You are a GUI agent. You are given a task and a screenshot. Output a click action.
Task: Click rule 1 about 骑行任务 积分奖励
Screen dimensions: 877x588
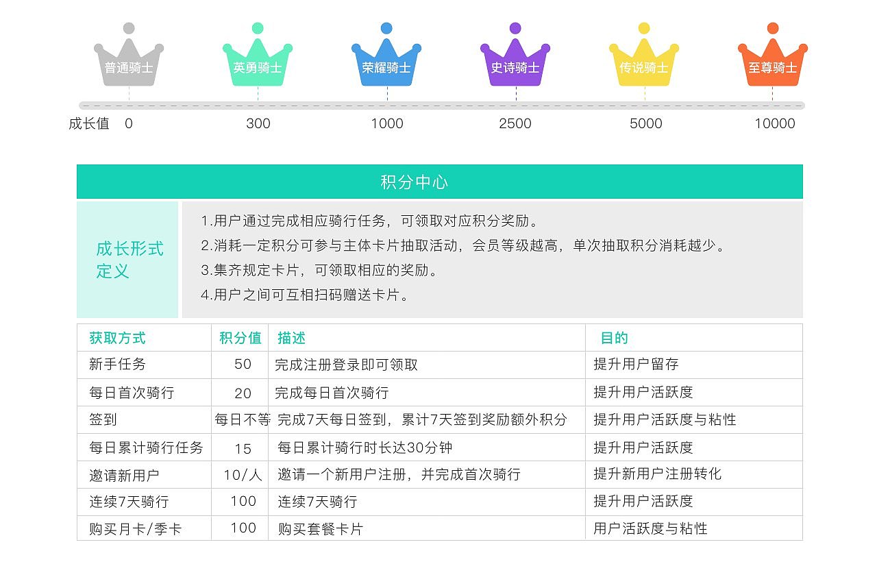(x=371, y=221)
